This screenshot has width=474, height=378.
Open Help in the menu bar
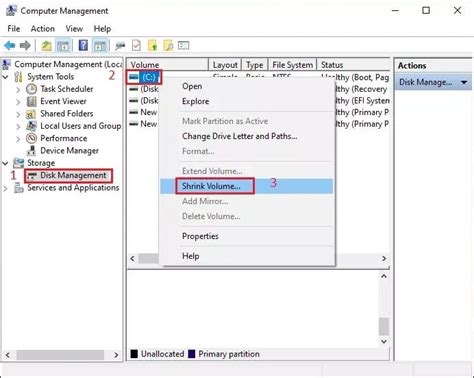click(102, 29)
